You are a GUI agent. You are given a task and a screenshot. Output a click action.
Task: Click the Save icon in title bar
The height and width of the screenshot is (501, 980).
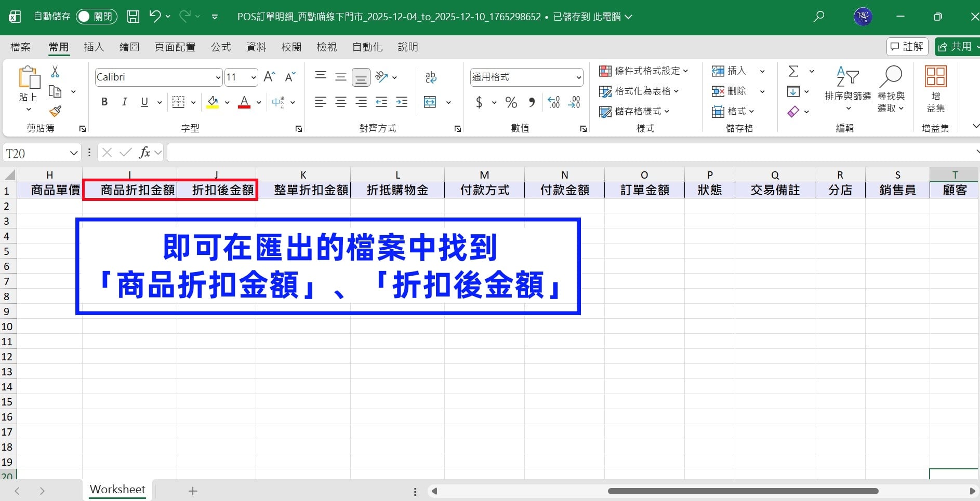(x=133, y=17)
